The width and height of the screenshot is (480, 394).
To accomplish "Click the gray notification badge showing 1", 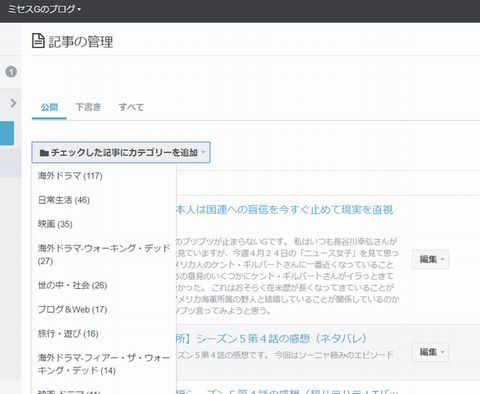I will (11, 72).
